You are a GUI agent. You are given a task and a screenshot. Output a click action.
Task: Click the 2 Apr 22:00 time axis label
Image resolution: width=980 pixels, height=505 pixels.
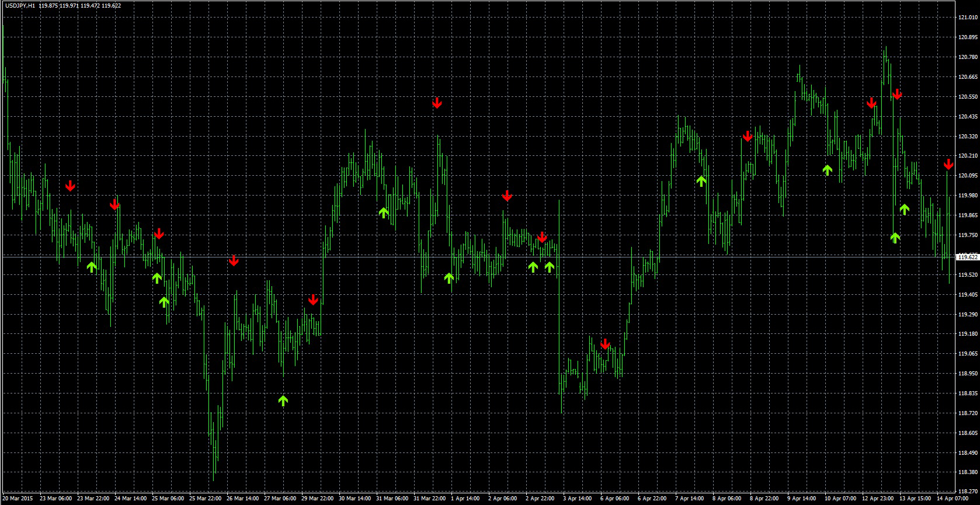(x=540, y=499)
